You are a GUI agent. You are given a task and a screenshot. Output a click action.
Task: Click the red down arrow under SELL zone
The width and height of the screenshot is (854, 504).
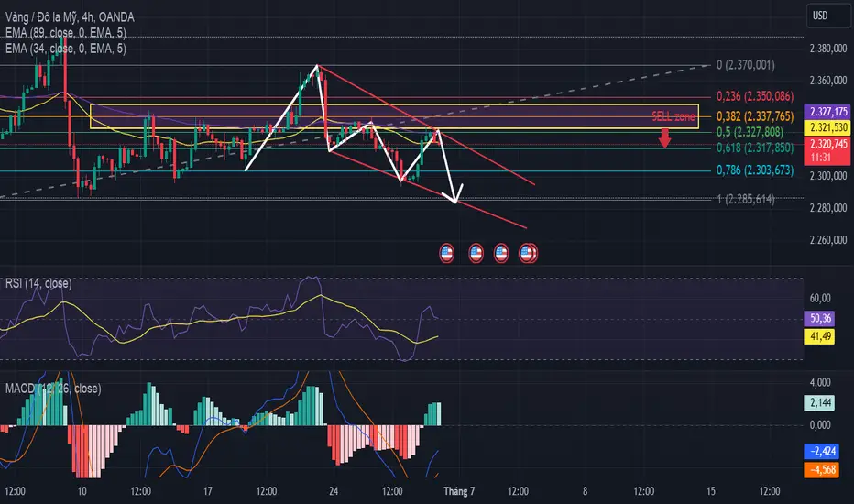pos(664,138)
